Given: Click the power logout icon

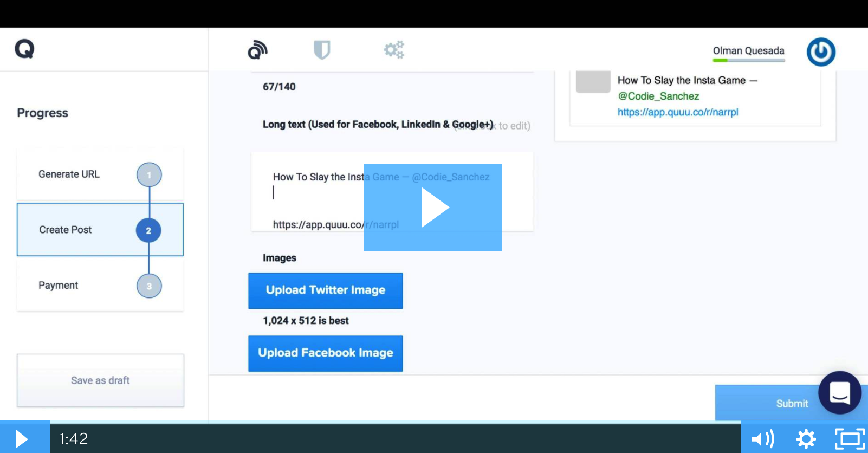Looking at the screenshot, I should pos(821,52).
